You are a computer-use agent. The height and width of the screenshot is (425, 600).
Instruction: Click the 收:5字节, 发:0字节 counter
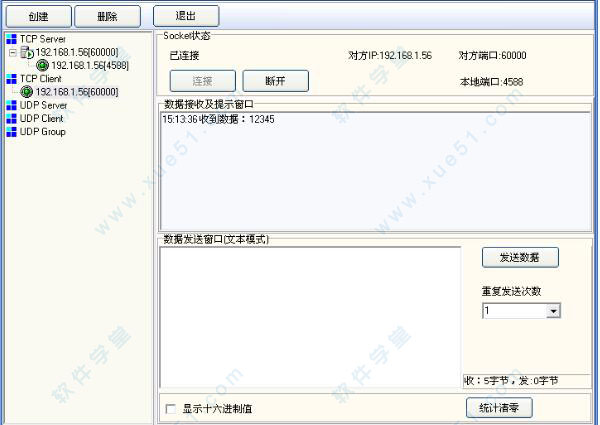(511, 381)
